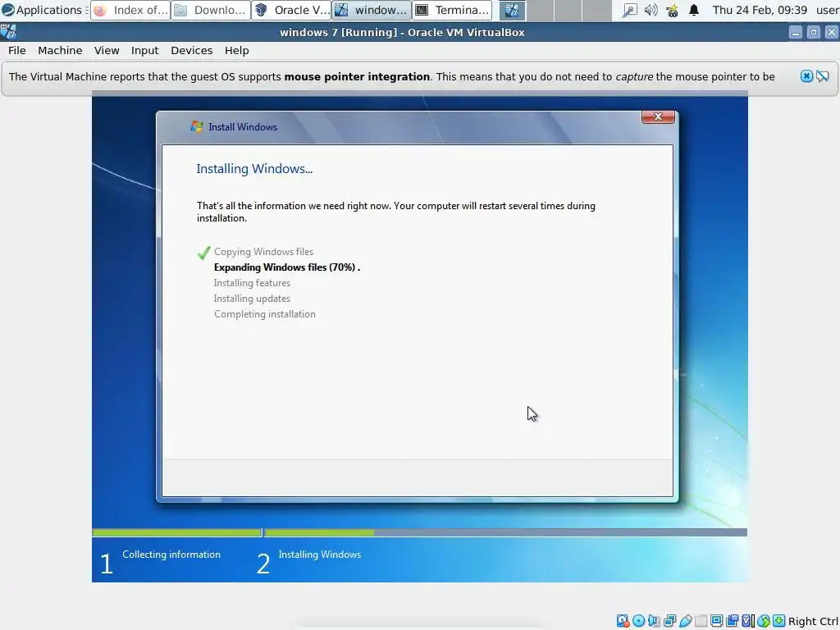This screenshot has width=840, height=630.
Task: Click the 'Installing Windows...' heading
Action: pyautogui.click(x=254, y=169)
